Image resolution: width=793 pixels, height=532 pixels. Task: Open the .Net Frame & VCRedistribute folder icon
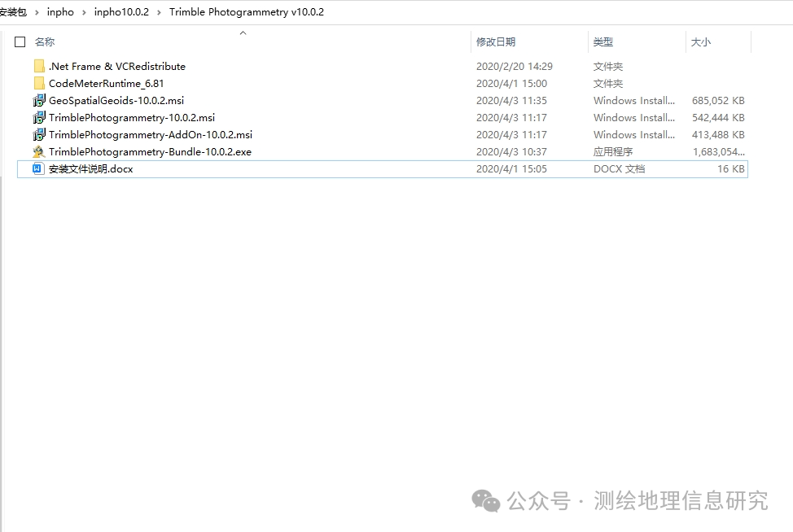tap(40, 66)
